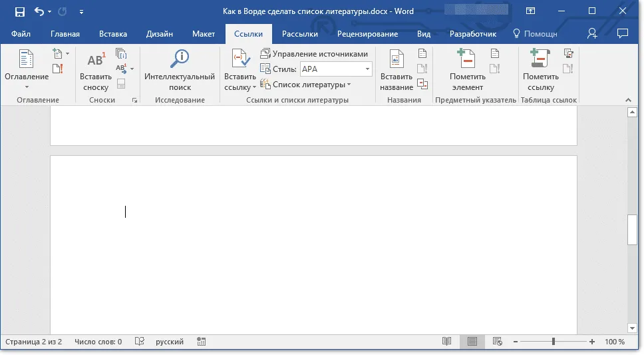Click the spelling check status bar icon
This screenshot has width=644, height=355.
pyautogui.click(x=140, y=342)
